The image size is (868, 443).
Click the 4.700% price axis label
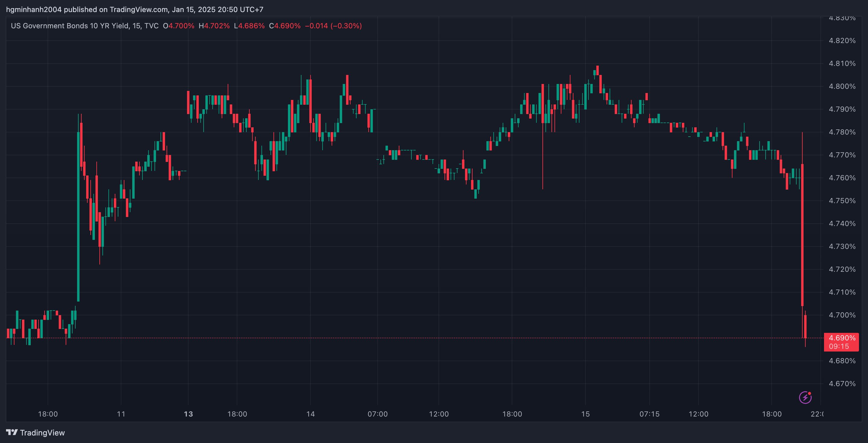coord(842,315)
